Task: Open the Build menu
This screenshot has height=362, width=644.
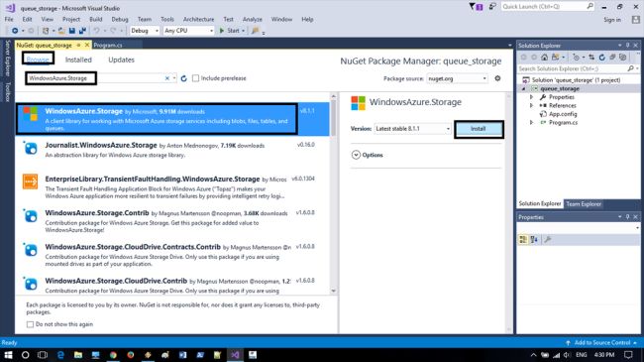Action: pos(96,19)
